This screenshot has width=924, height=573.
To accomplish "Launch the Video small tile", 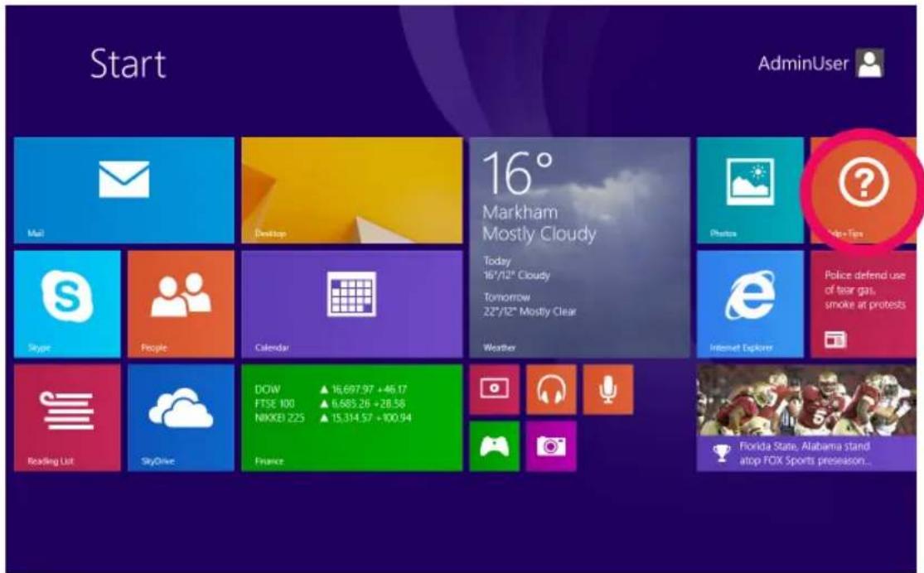I will pyautogui.click(x=495, y=389).
